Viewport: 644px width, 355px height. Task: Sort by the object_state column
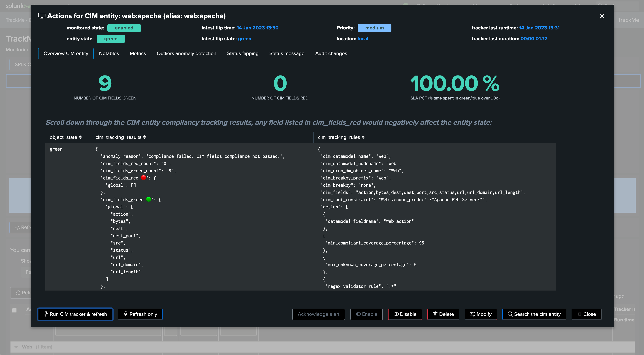pyautogui.click(x=65, y=137)
